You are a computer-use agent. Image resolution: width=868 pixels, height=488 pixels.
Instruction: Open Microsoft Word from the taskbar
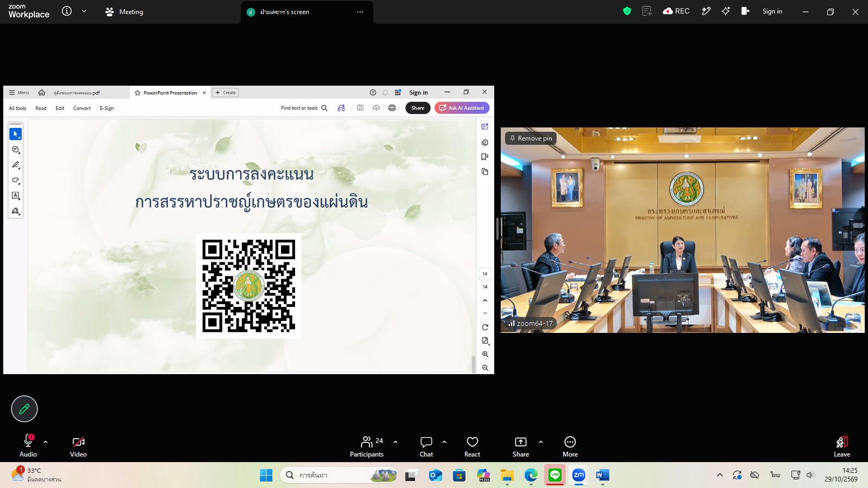(602, 476)
